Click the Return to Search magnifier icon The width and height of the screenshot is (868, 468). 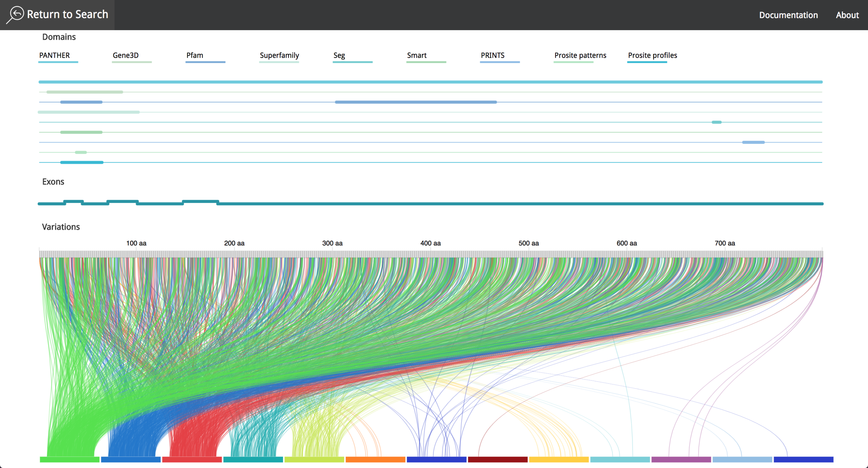click(x=15, y=15)
